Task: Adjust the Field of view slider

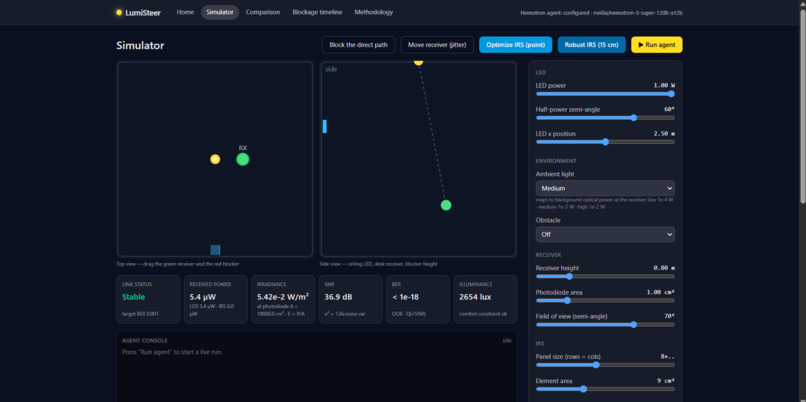Action: [605, 324]
